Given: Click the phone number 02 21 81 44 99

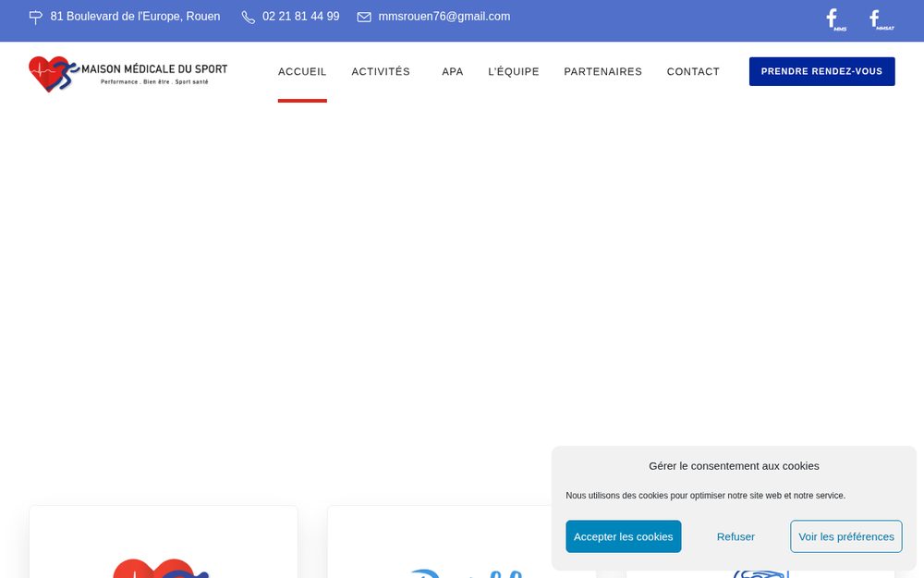Looking at the screenshot, I should coord(301,17).
